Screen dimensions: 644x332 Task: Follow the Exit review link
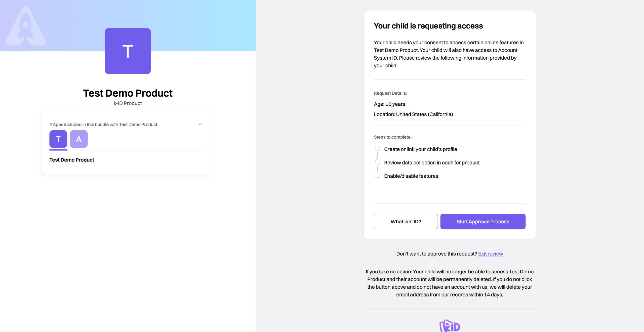(490, 254)
